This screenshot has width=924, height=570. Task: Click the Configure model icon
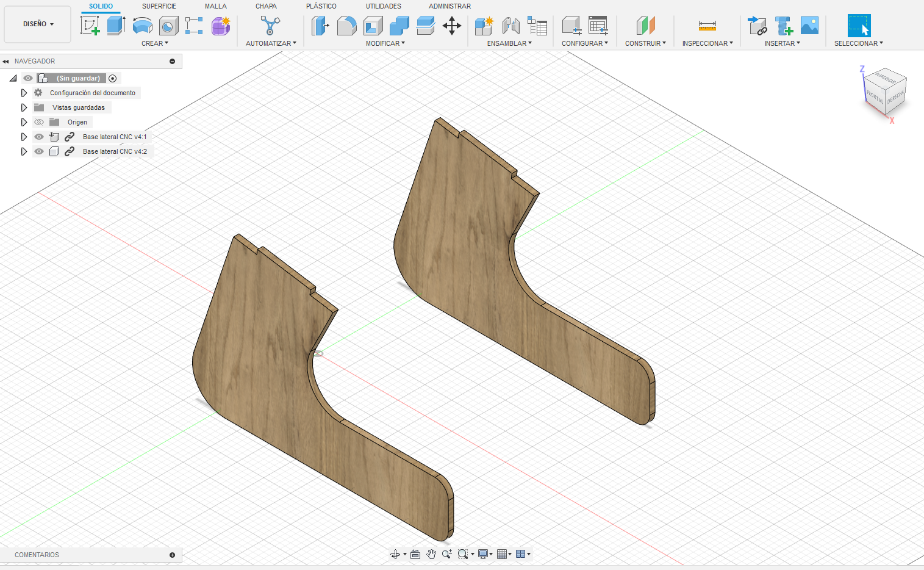coord(571,25)
